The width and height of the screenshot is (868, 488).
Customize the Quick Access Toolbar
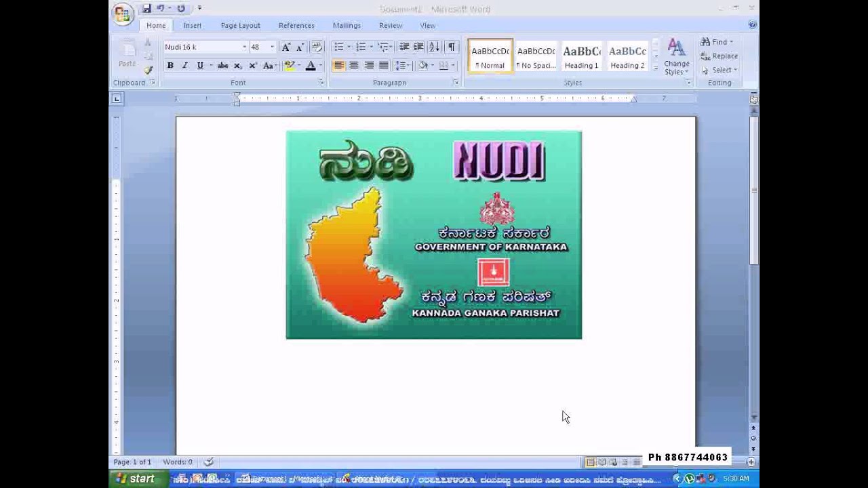(x=199, y=9)
